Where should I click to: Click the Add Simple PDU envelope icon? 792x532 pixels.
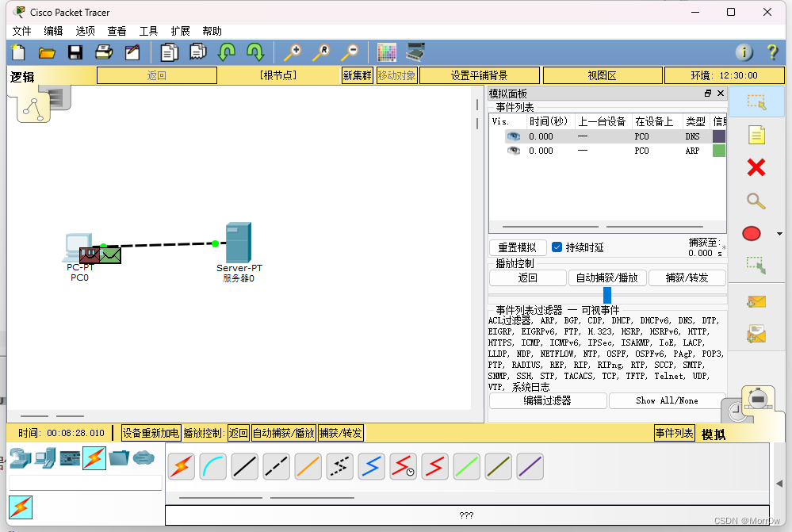(756, 301)
